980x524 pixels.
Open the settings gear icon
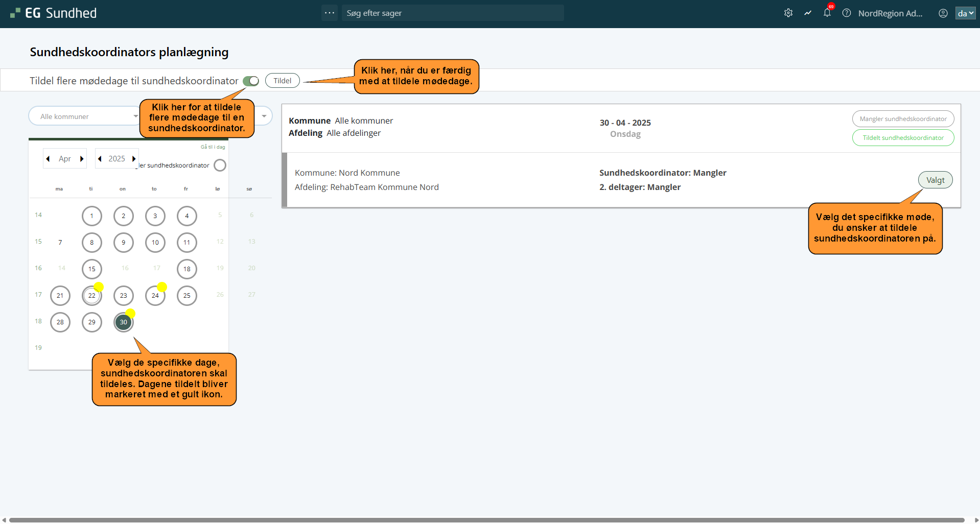(x=788, y=13)
